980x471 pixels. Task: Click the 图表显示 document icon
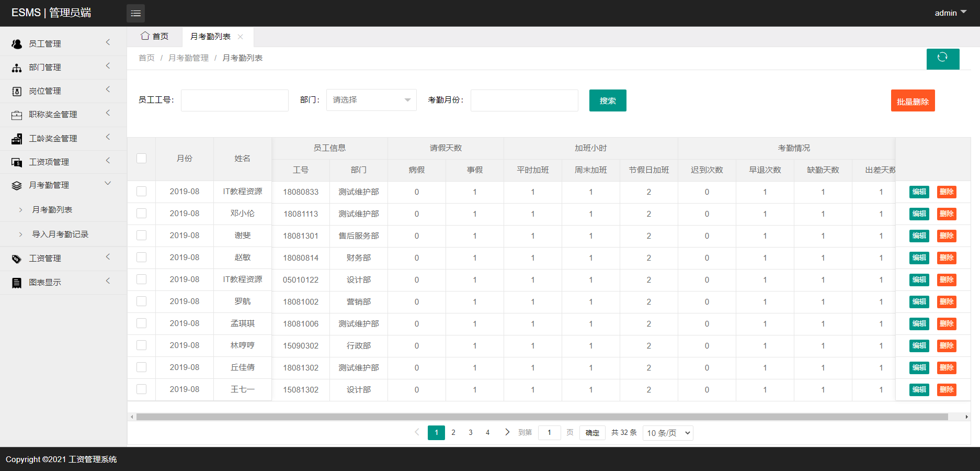(17, 283)
